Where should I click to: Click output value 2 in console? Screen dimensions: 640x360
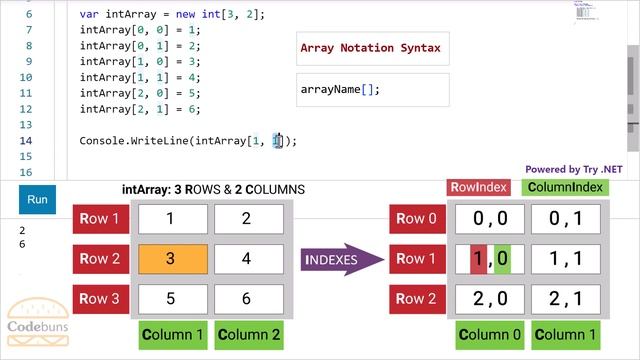(x=22, y=231)
